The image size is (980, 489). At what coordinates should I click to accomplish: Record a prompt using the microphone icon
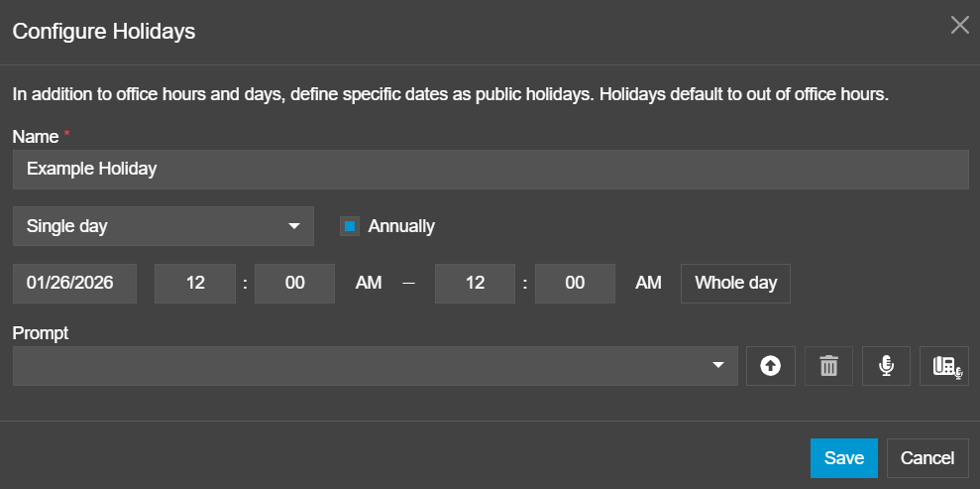(x=886, y=366)
